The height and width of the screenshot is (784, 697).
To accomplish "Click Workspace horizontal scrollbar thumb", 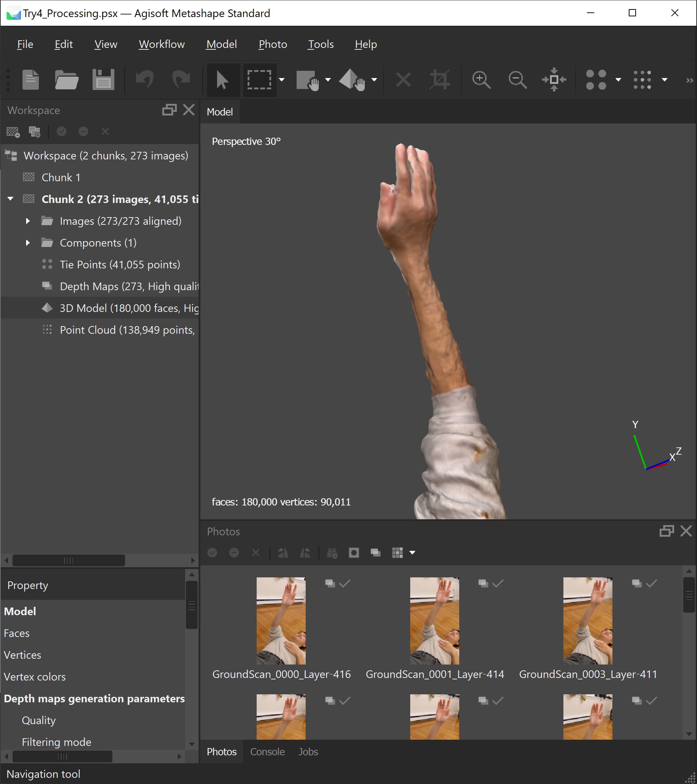I will coord(69,560).
